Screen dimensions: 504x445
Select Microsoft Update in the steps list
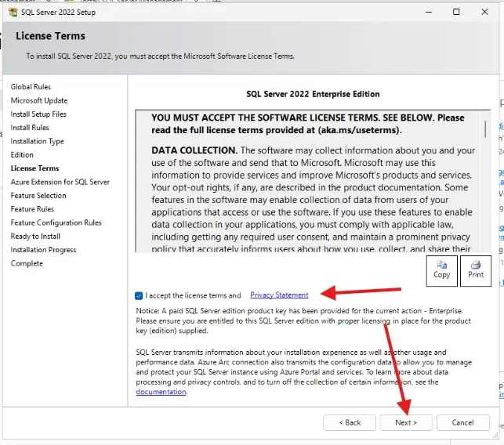39,100
